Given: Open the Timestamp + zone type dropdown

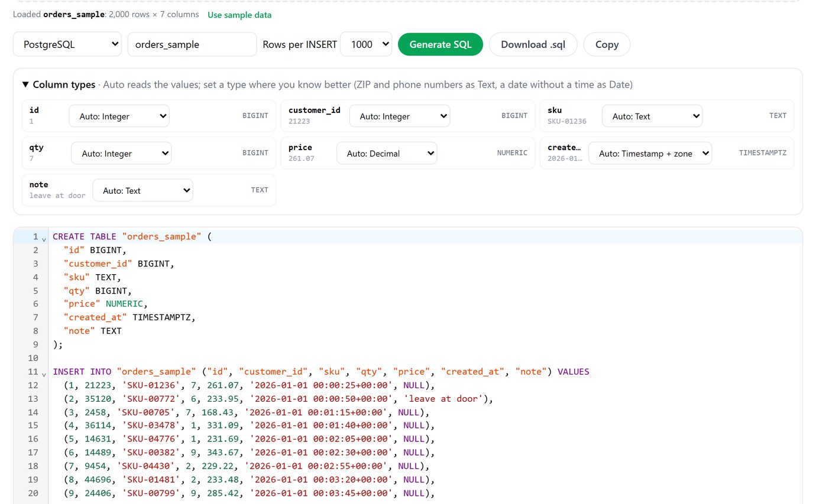Looking at the screenshot, I should point(650,154).
